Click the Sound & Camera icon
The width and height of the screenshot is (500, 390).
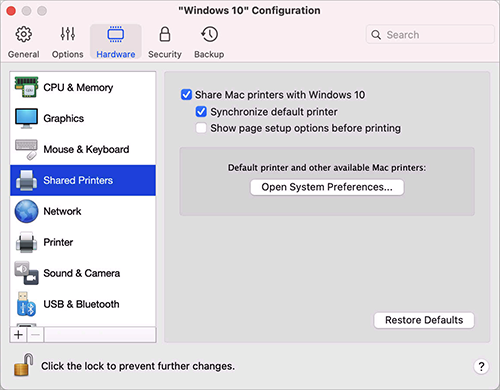point(26,273)
